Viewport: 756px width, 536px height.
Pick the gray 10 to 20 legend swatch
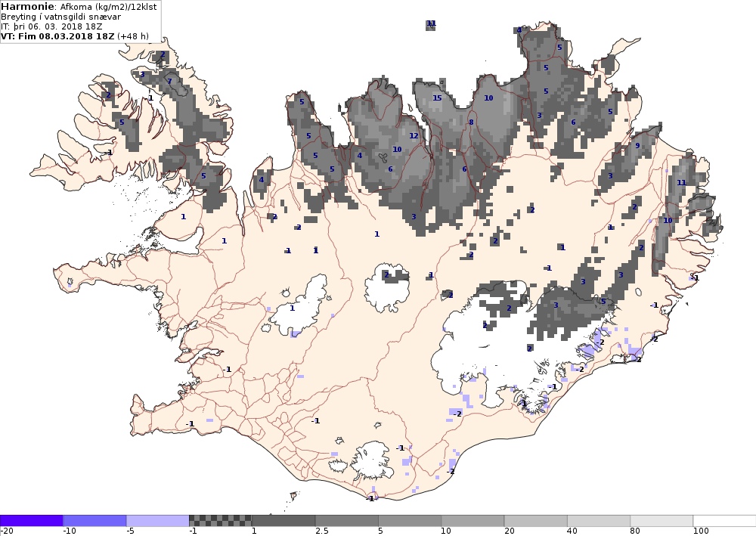coord(472,521)
